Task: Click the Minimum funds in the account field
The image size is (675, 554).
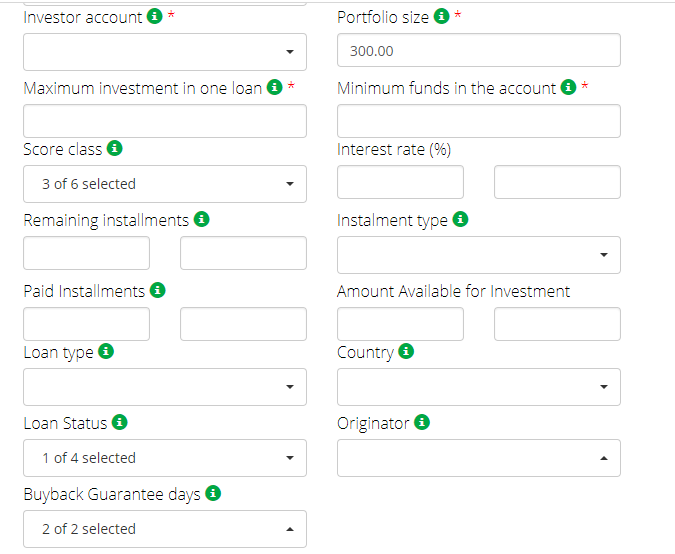Action: click(x=478, y=121)
